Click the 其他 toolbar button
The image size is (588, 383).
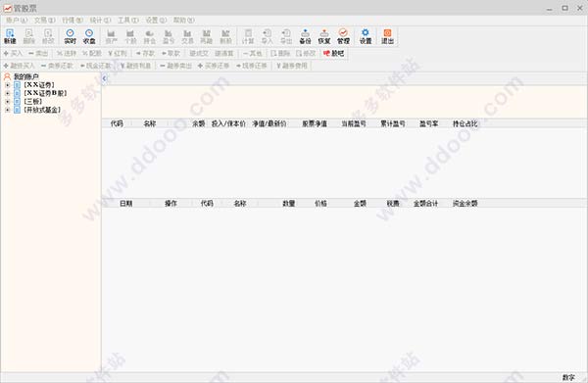[x=253, y=53]
